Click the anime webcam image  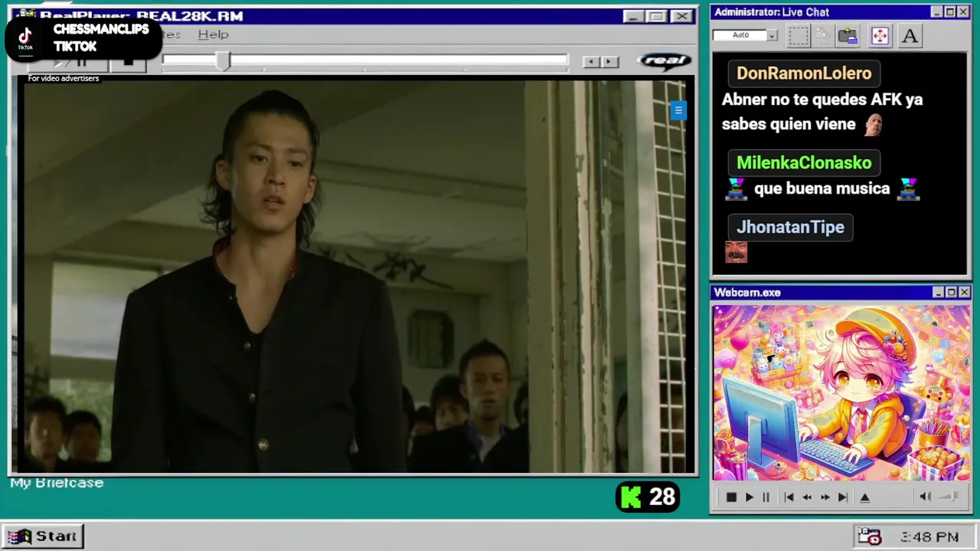tap(841, 393)
